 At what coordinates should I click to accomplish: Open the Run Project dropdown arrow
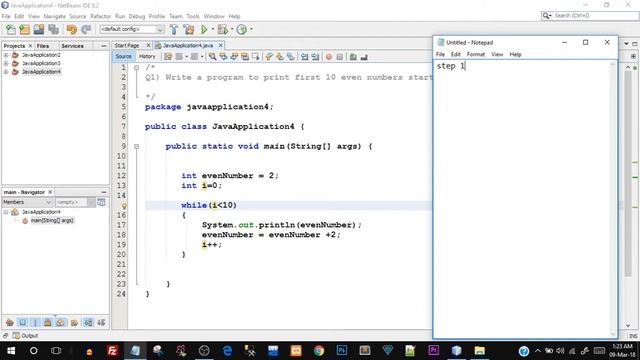pos(212,29)
